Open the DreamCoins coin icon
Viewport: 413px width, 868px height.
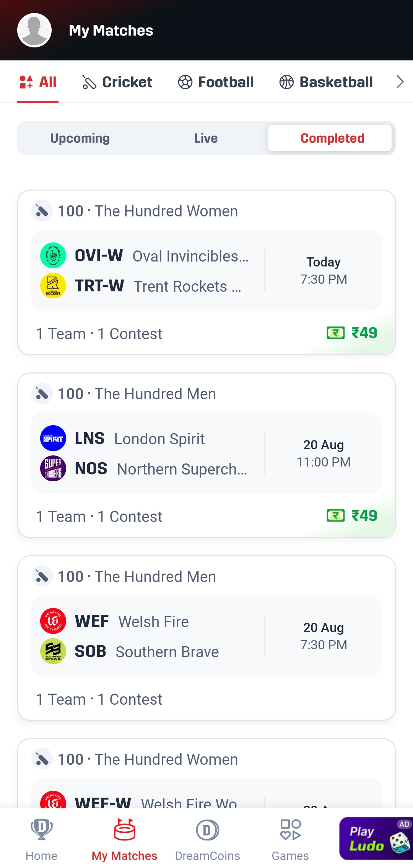click(x=207, y=831)
